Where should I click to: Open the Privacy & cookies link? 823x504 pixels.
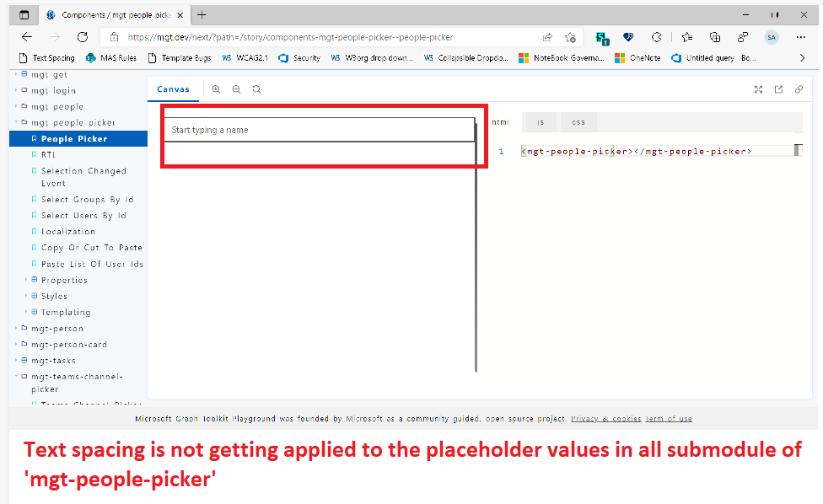tap(605, 418)
